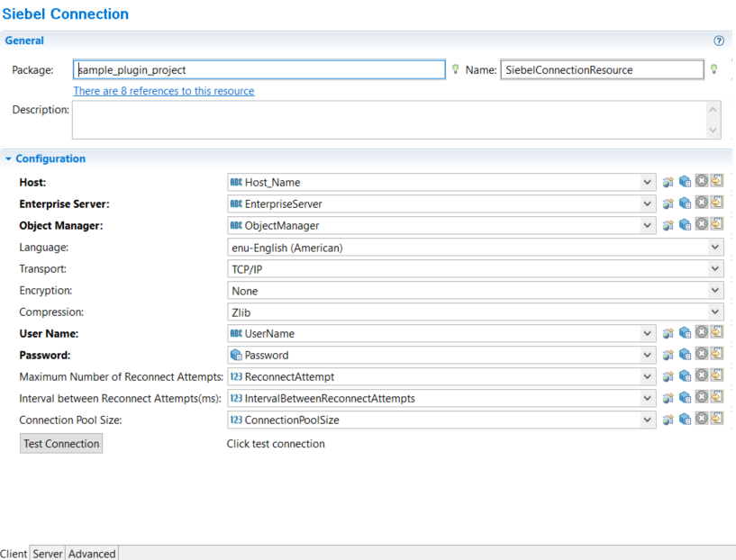Click the blue cube icon beside Enterprise Server
The height and width of the screenshot is (560, 736).
click(685, 203)
